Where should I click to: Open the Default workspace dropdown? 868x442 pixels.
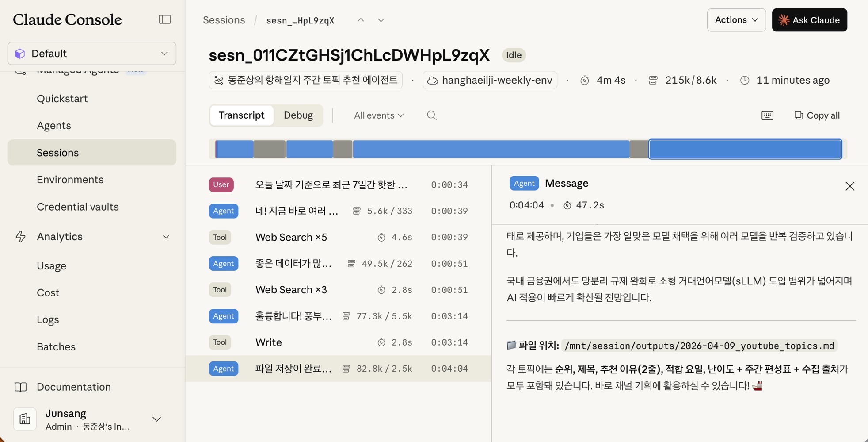click(x=92, y=54)
